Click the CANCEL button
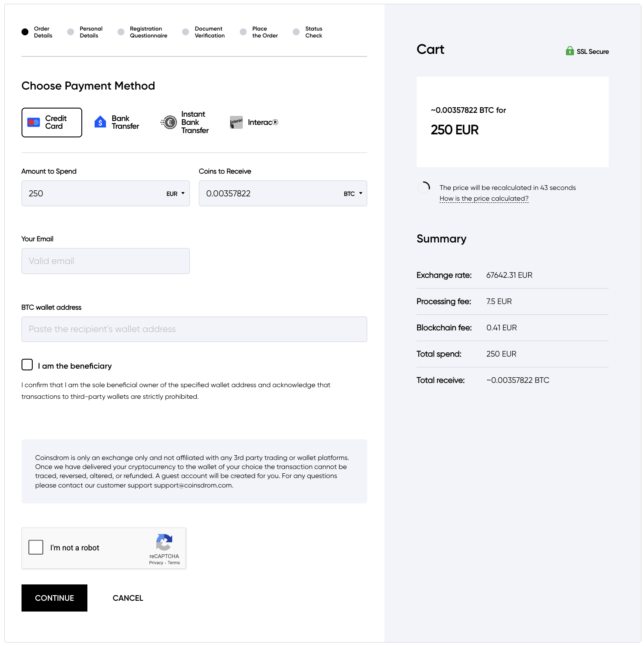This screenshot has height=646, width=644. (x=128, y=598)
